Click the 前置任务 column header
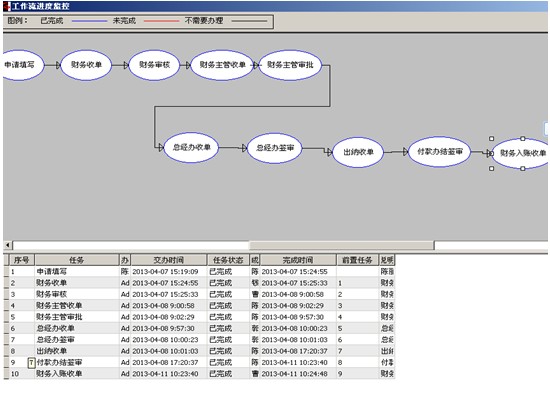Image resolution: width=550 pixels, height=398 pixels. coord(357,260)
